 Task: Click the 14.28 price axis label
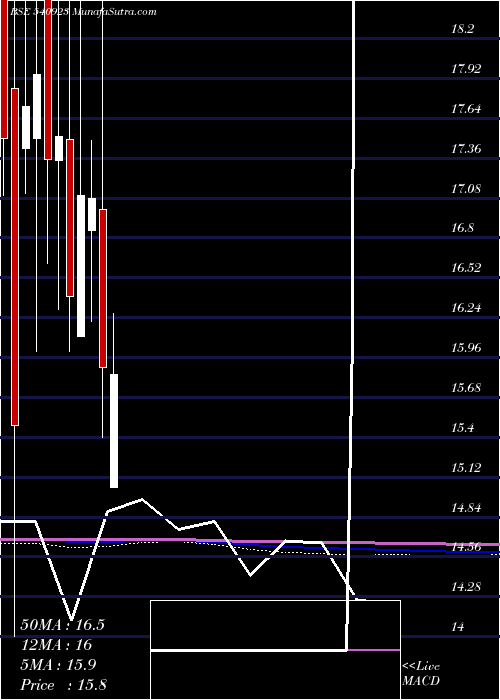coord(466,586)
